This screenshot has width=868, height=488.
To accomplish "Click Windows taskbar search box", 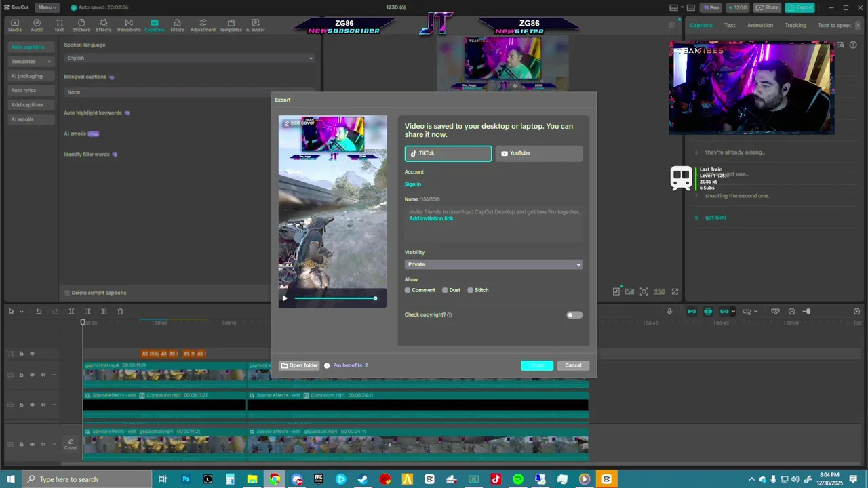I will pos(88,479).
